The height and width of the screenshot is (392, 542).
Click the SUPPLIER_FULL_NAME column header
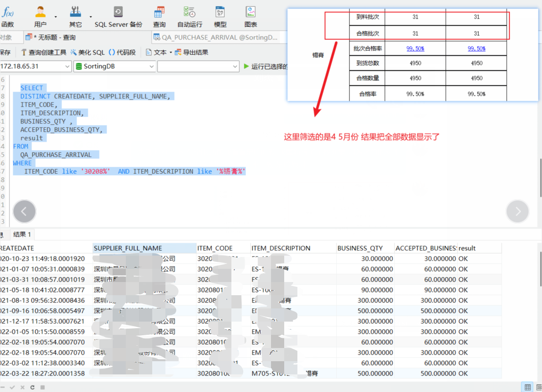(x=145, y=248)
